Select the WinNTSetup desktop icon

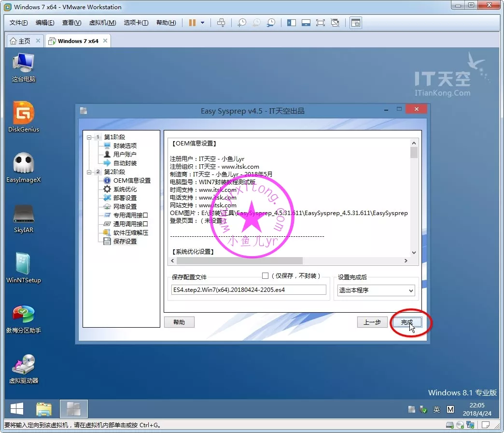click(24, 268)
